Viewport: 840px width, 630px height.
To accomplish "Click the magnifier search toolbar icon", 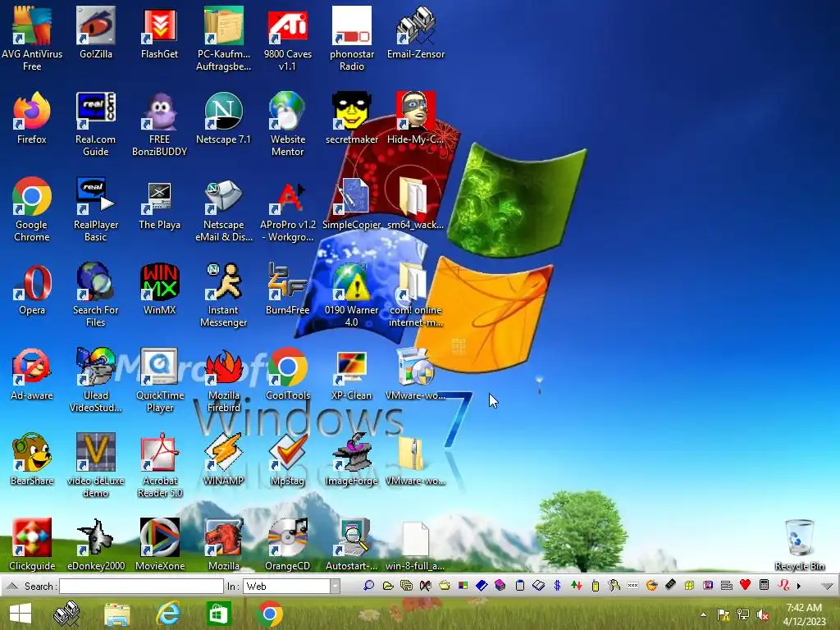I will click(368, 586).
